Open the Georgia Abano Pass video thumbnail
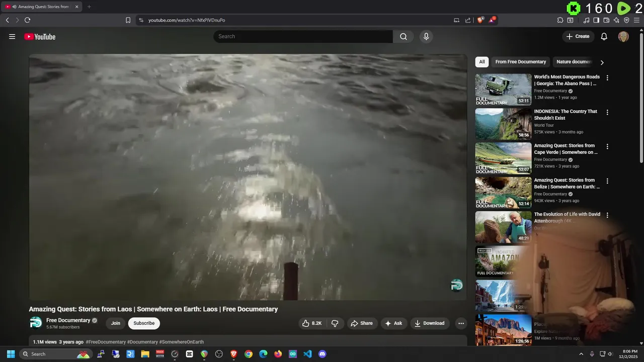The image size is (644, 362). tap(503, 89)
